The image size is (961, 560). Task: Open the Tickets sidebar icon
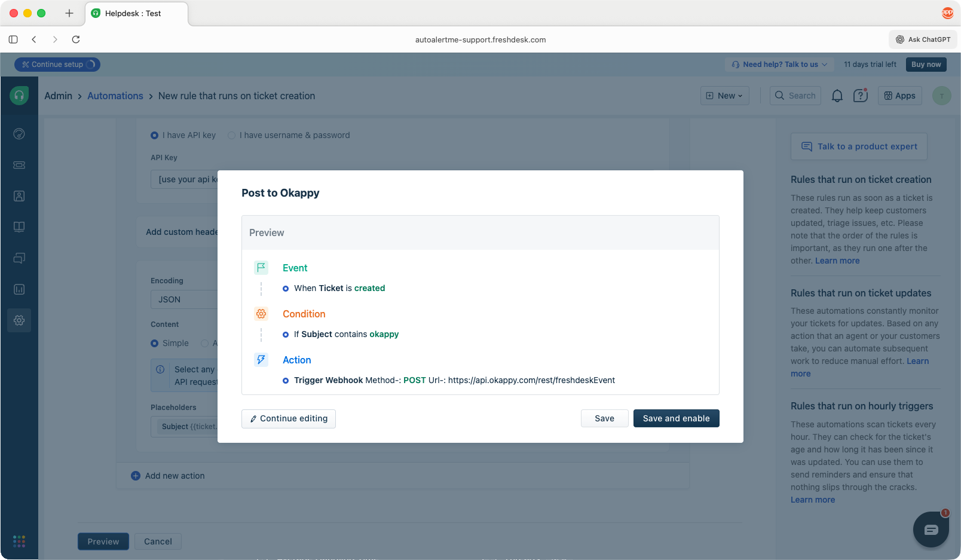pos(19,165)
